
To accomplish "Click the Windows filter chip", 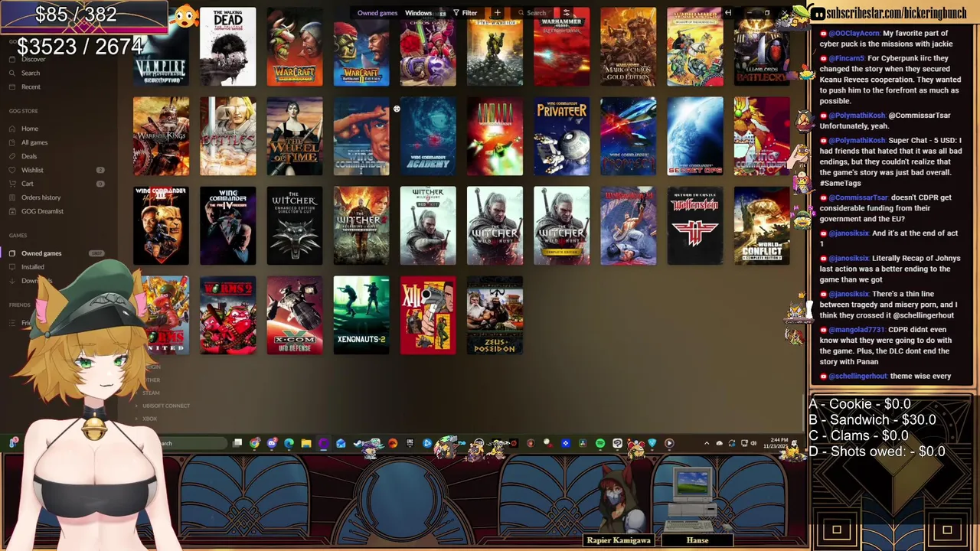I will click(418, 13).
